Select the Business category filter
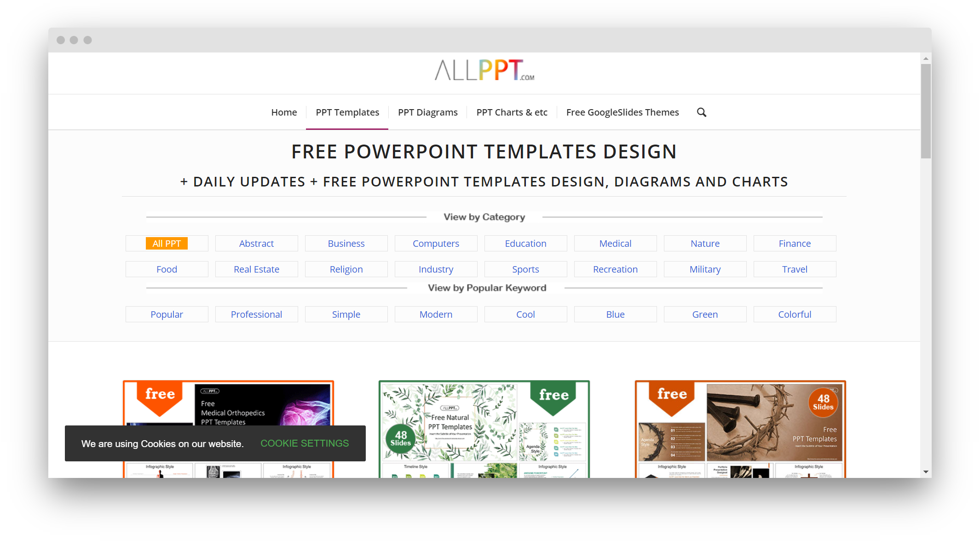This screenshot has height=547, width=980. click(x=346, y=243)
